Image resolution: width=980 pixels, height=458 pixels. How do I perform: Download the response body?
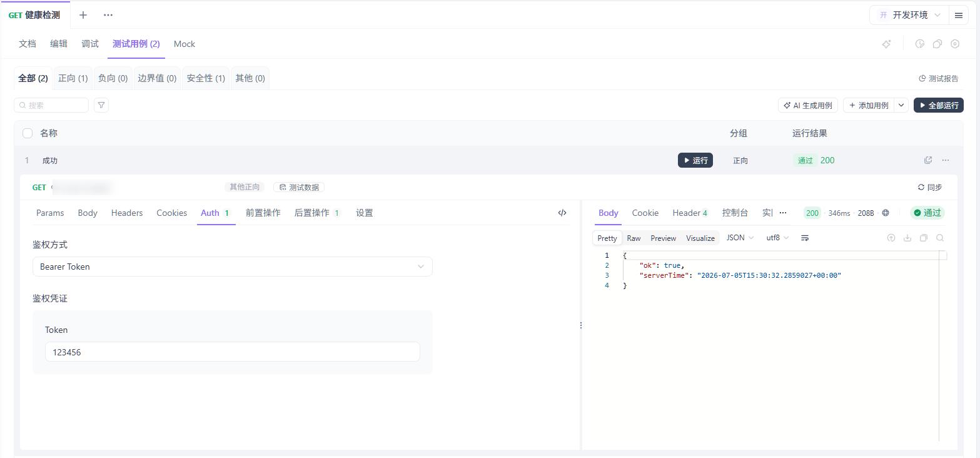coord(907,238)
